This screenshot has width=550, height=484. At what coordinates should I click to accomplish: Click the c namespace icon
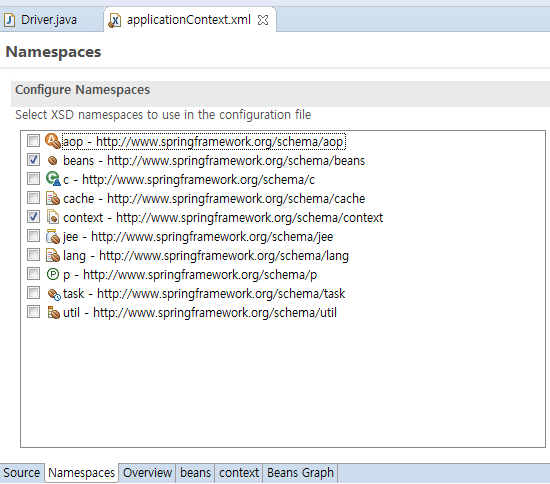click(53, 179)
